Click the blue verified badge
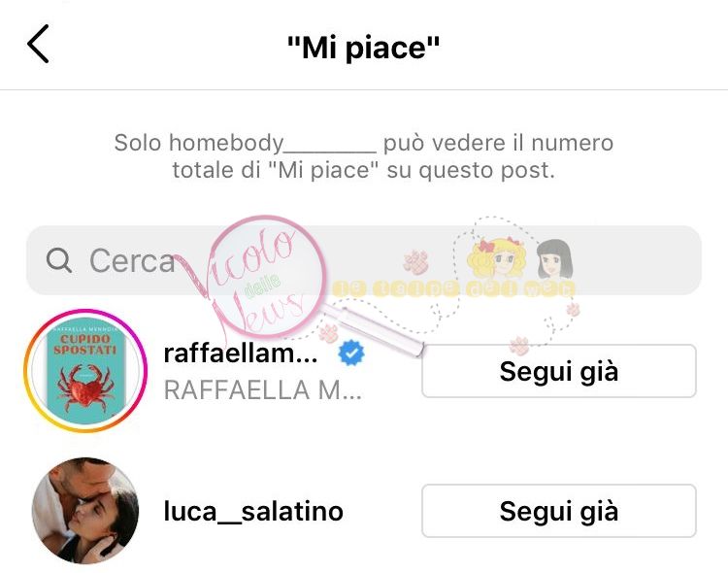The image size is (728, 573). pyautogui.click(x=351, y=354)
